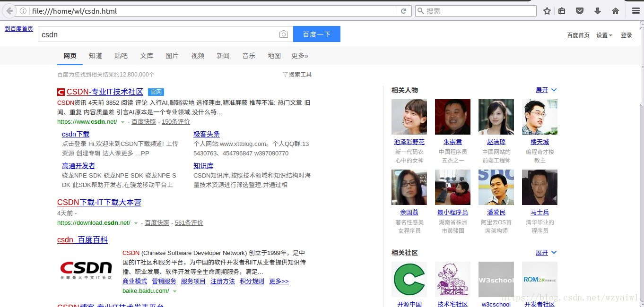This screenshot has width=644, height=307.
Task: Switch to the 网页 tab
Action: coord(70,56)
